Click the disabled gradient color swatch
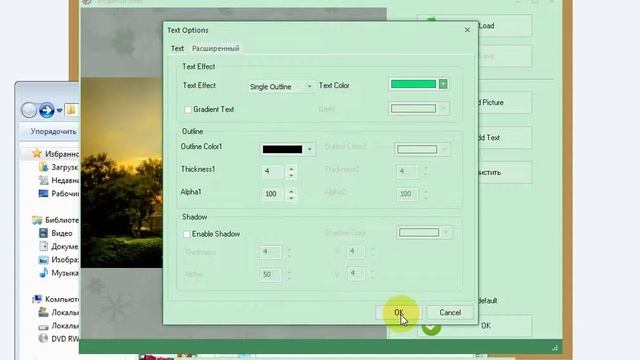The height and width of the screenshot is (360, 640). [413, 109]
